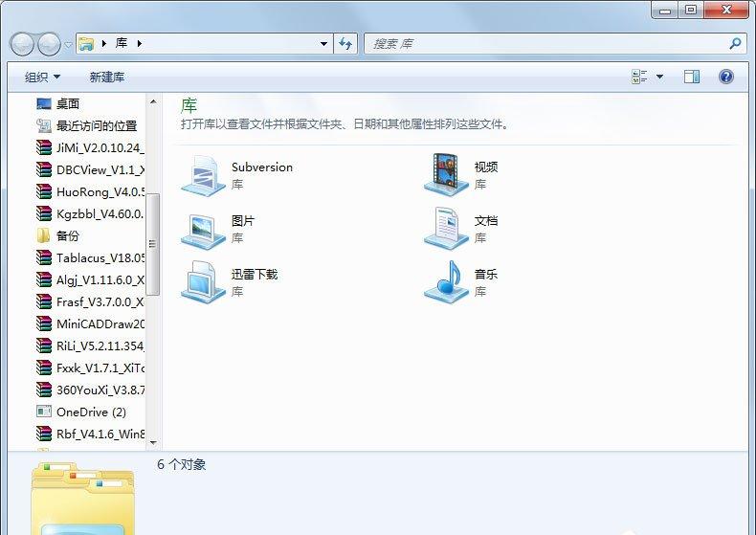Expand the view options dropdown arrow
Screen dimensions: 756x535
(659, 77)
